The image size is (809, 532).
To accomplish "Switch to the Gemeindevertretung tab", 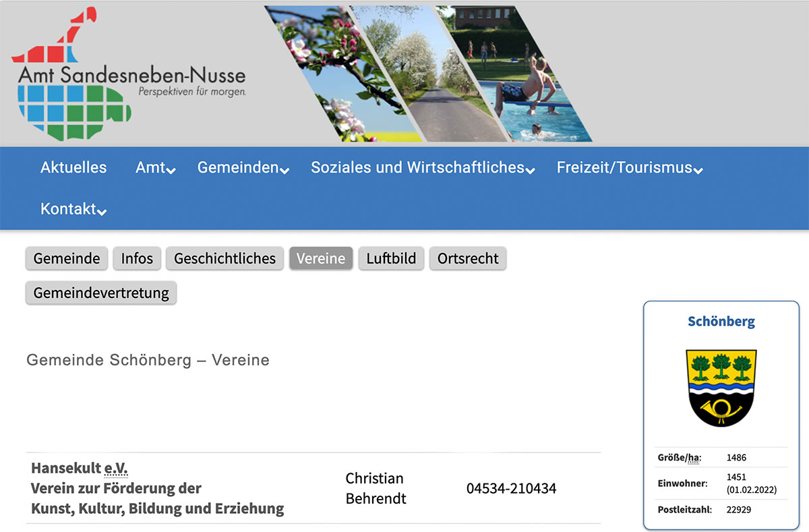I will click(101, 293).
